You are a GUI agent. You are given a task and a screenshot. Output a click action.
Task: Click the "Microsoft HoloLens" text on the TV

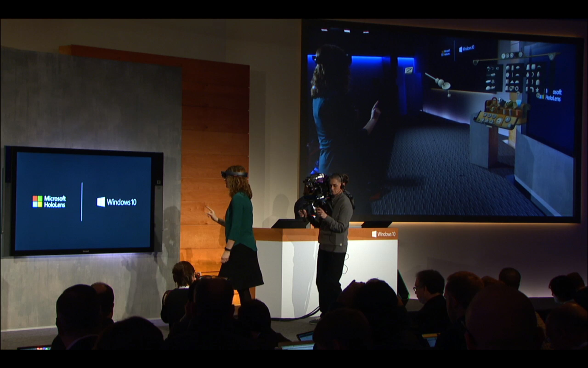pyautogui.click(x=55, y=201)
